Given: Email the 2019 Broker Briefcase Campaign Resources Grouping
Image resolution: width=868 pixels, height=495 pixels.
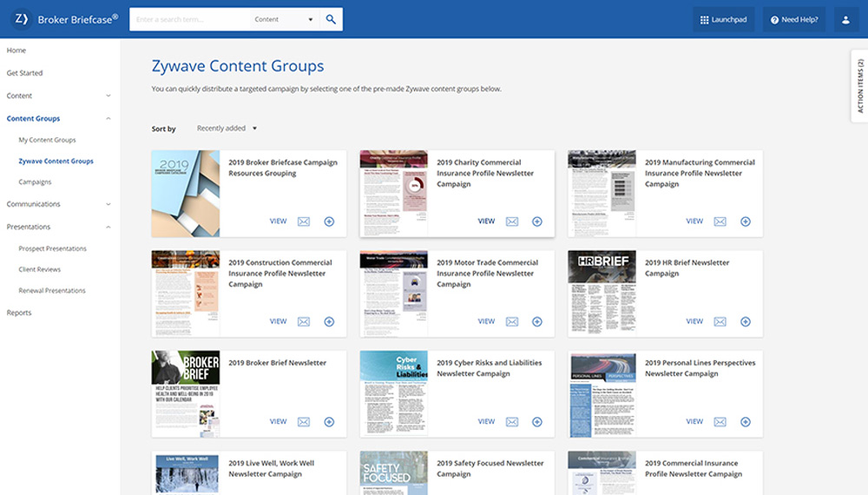Looking at the screenshot, I should (x=304, y=221).
